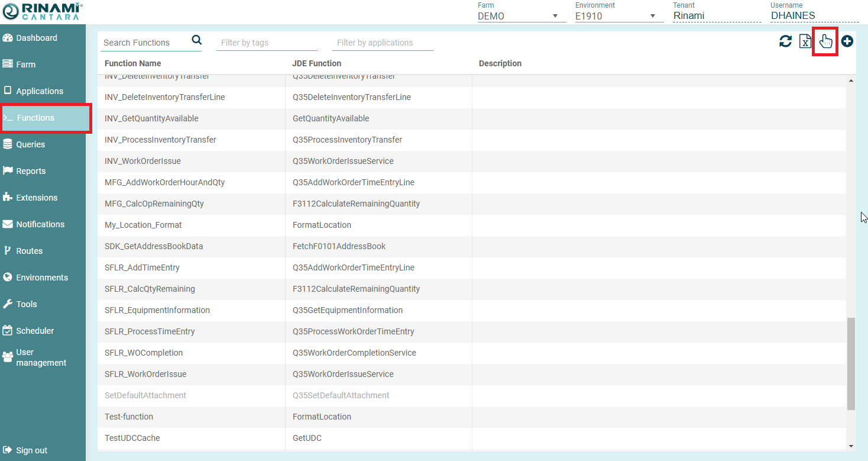This screenshot has height=461, width=868.
Task: Open the SFLR_WOCompletion function row
Action: [144, 353]
